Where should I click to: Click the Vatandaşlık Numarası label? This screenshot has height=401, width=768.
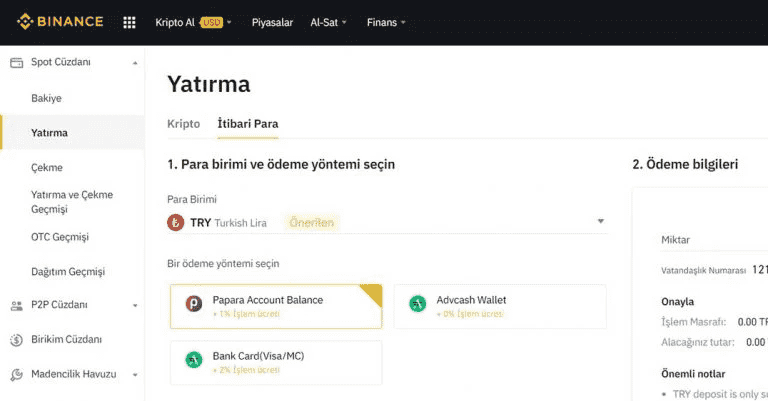[703, 271]
